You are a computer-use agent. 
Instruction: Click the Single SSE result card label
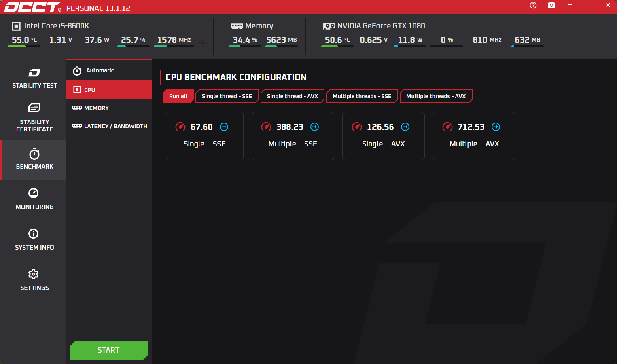coord(205,144)
